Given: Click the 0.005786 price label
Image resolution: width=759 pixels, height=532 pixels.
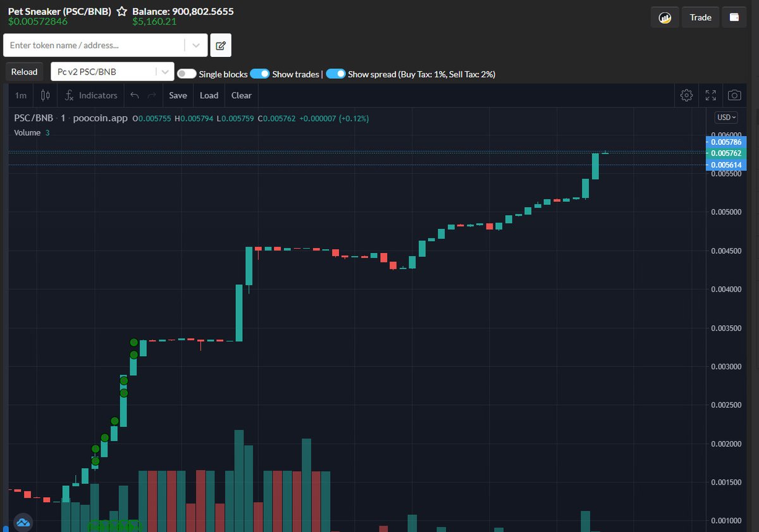Looking at the screenshot, I should pyautogui.click(x=725, y=142).
